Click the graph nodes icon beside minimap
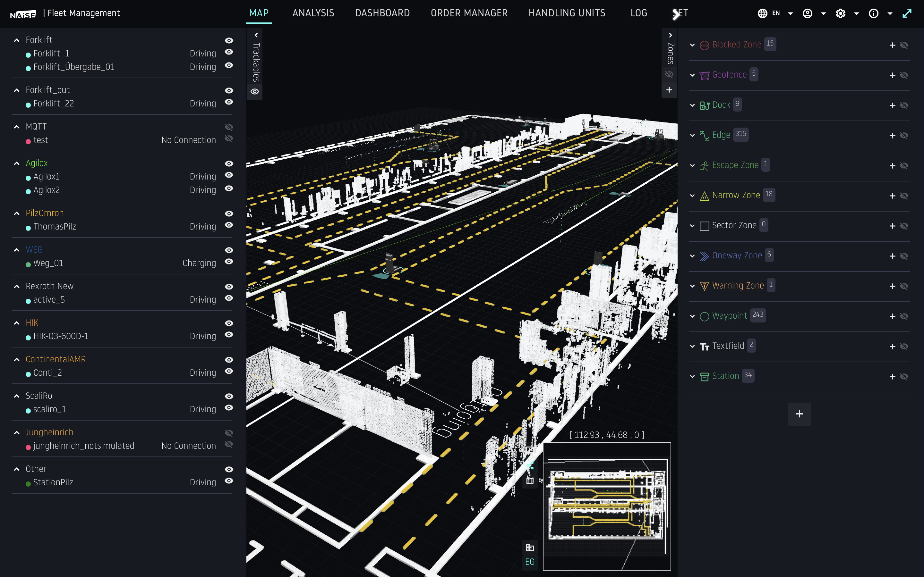The height and width of the screenshot is (577, 924). tap(530, 465)
